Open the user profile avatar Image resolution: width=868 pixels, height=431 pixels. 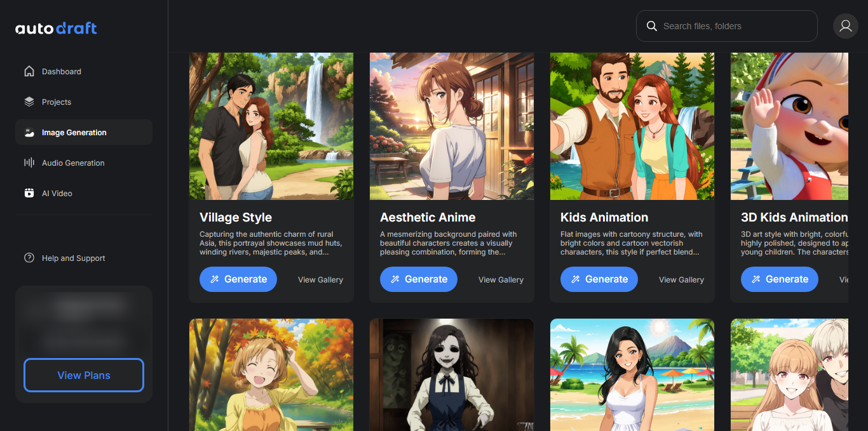point(845,26)
